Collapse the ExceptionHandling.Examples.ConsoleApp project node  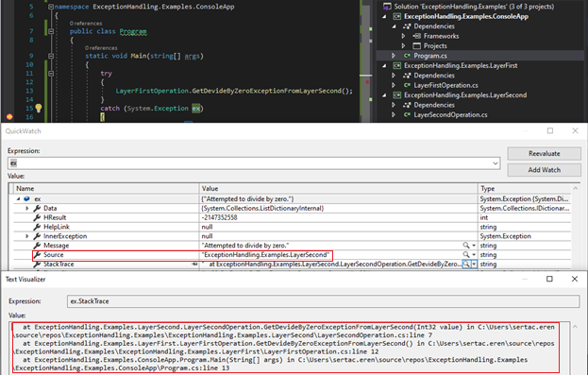tap(384, 16)
